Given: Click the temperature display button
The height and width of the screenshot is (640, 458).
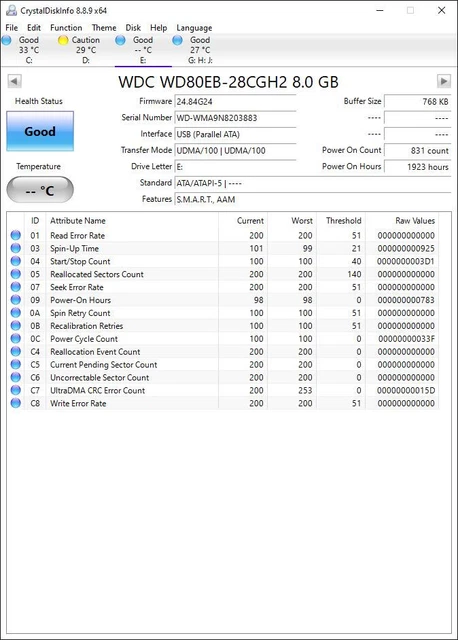Looking at the screenshot, I should point(40,190).
